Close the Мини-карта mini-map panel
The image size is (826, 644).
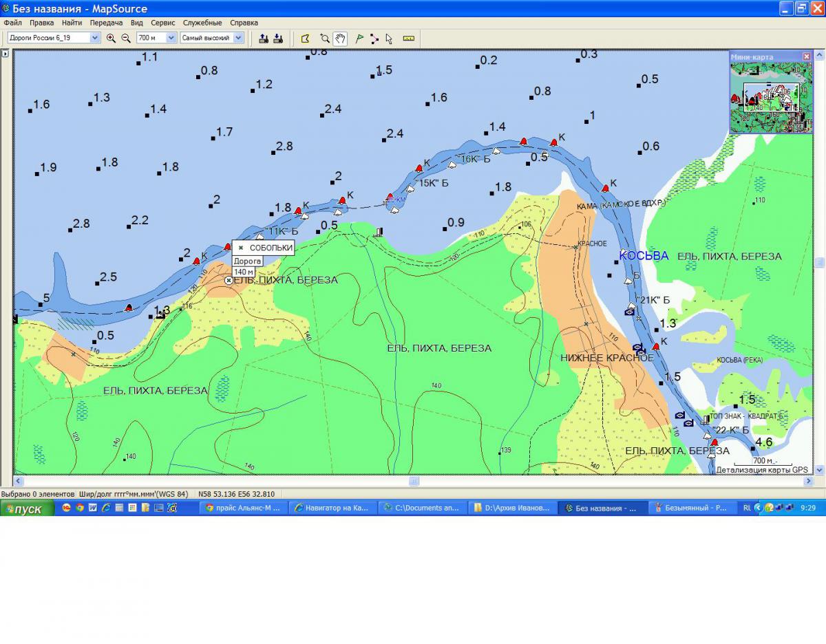(806, 56)
